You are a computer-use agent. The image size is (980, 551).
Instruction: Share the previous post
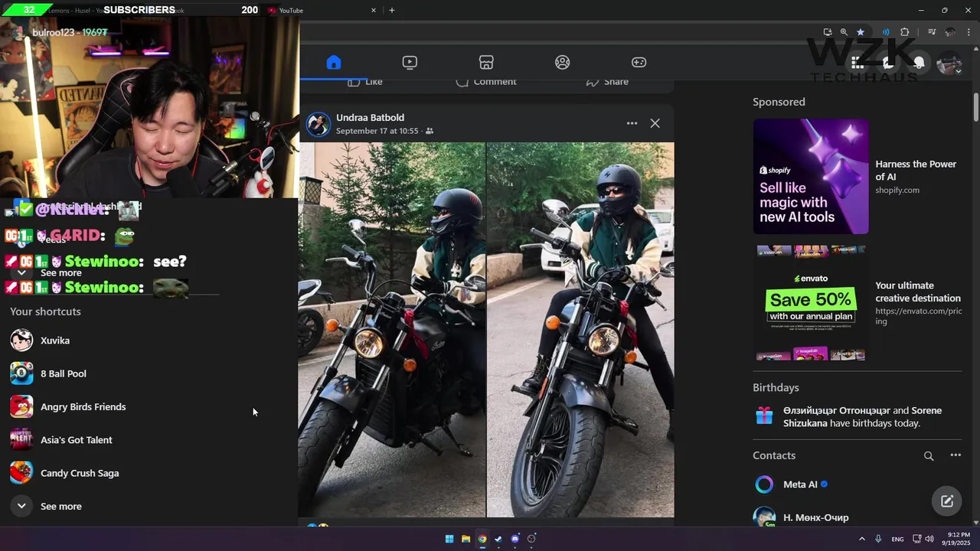click(607, 82)
